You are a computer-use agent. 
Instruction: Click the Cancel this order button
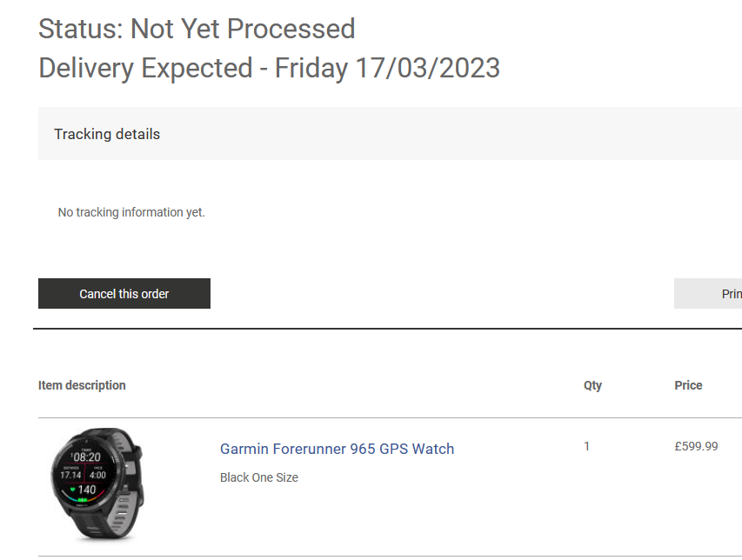tap(124, 294)
